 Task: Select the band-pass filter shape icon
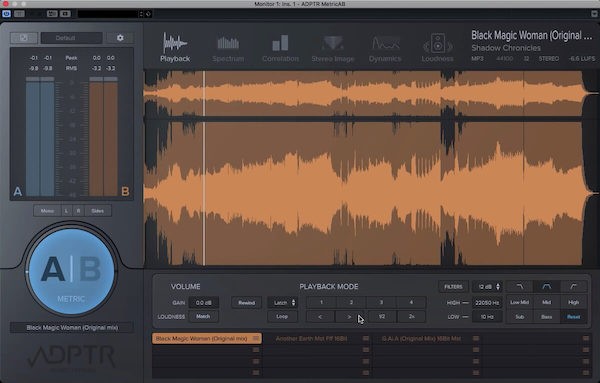pos(546,287)
